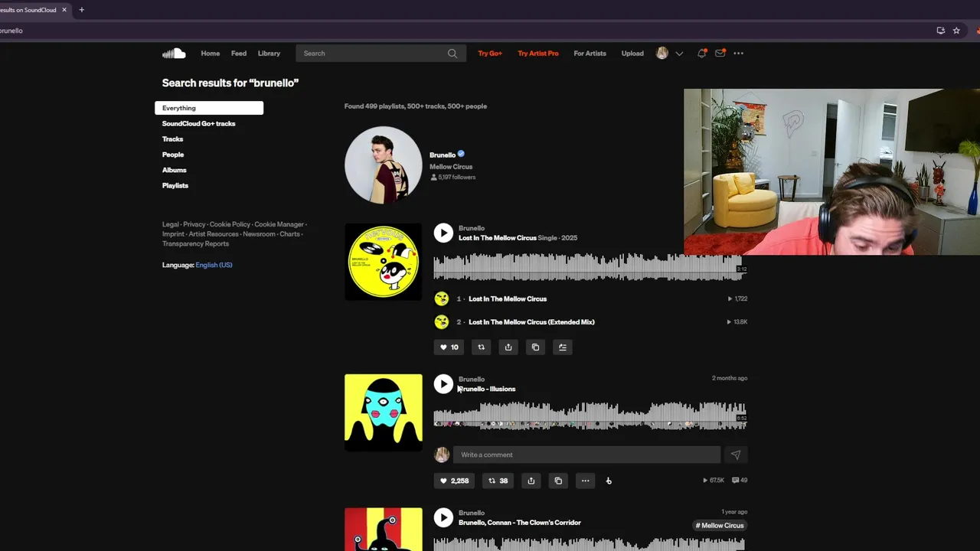This screenshot has height=551, width=980.
Task: Share the Lost In The Mellow Circus single
Action: click(508, 347)
